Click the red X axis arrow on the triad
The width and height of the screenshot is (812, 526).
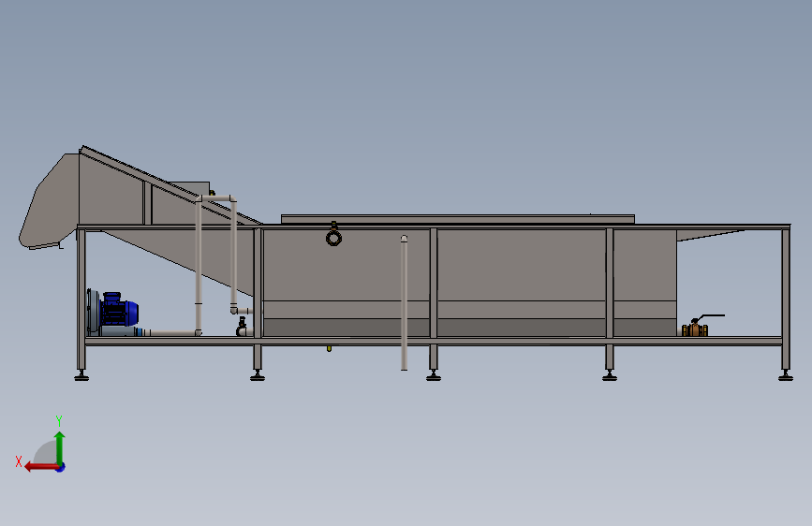[41, 467]
